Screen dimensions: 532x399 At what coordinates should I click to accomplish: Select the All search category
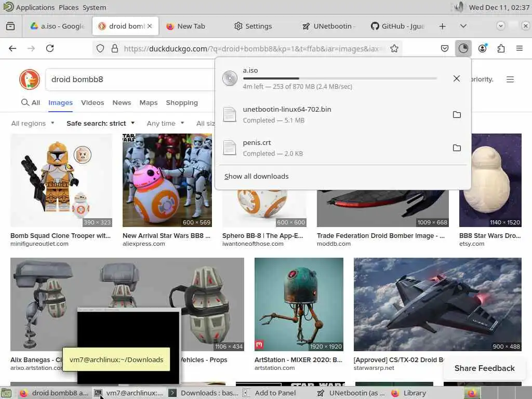31,102
